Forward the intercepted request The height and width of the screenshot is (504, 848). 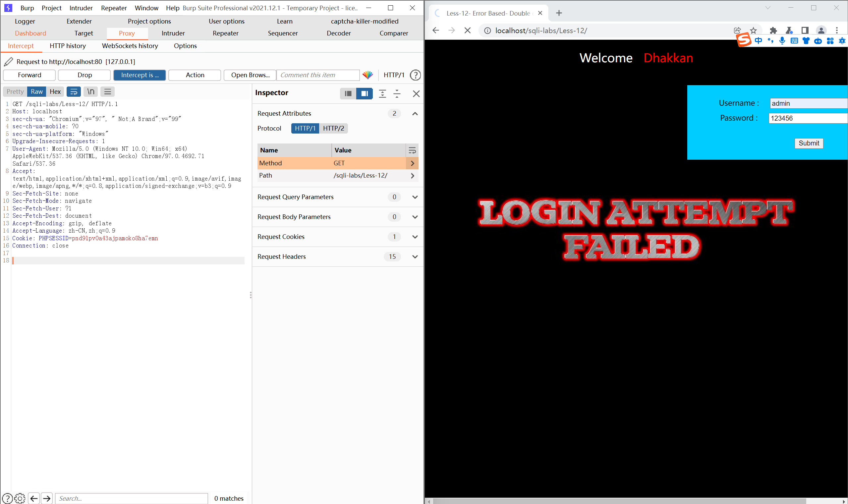coord(29,75)
